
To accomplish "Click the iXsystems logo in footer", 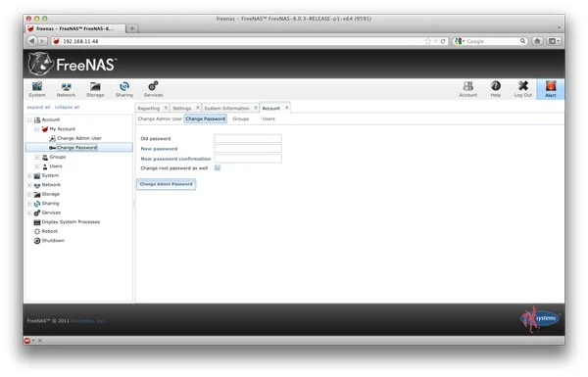I will click(540, 319).
